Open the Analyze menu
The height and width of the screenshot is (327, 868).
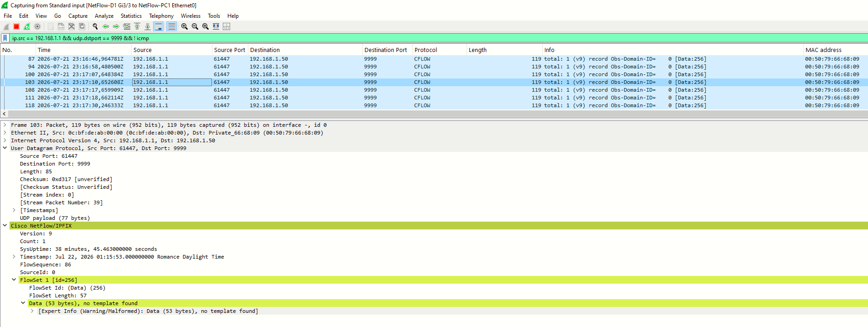coord(104,16)
